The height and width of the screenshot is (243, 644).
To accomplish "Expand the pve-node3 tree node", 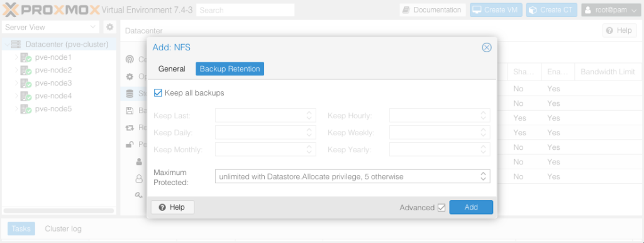I will click(x=16, y=83).
